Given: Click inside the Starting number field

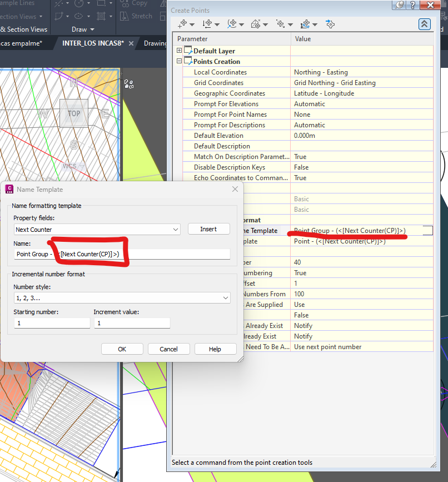Looking at the screenshot, I should 52,322.
